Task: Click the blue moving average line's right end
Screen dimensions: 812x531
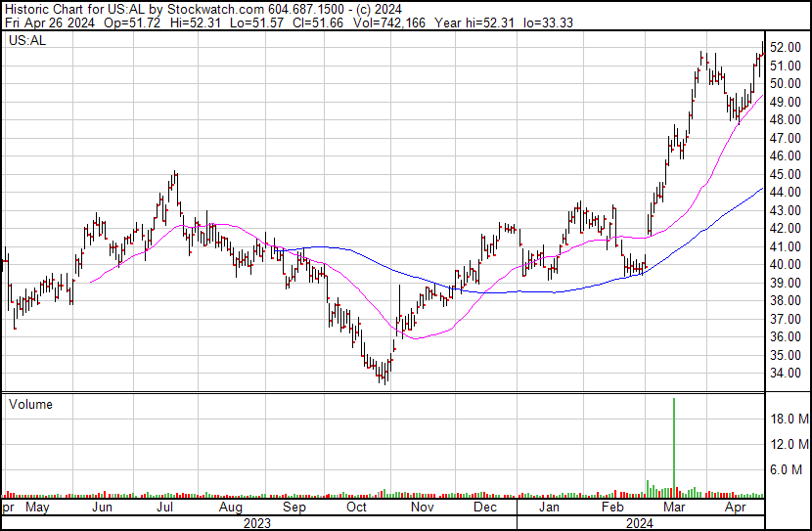Action: click(761, 190)
